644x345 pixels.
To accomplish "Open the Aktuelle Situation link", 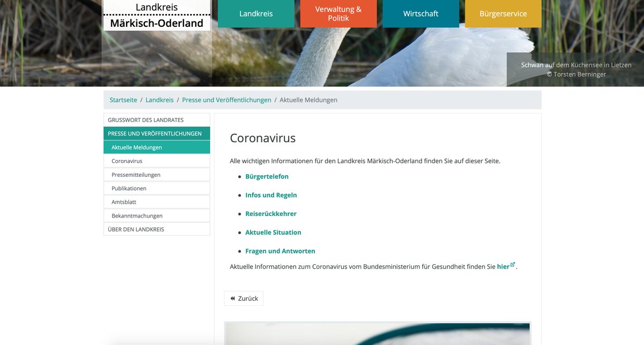I will [273, 233].
